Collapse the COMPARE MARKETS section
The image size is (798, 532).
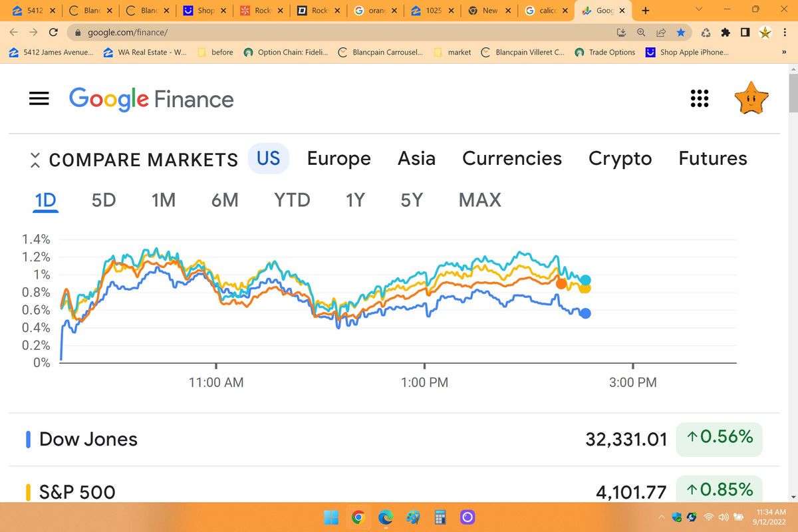[x=35, y=160]
